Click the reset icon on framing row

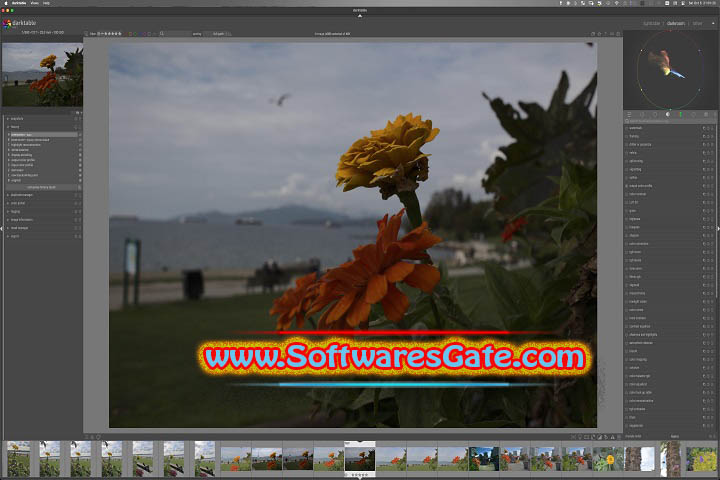tap(708, 136)
